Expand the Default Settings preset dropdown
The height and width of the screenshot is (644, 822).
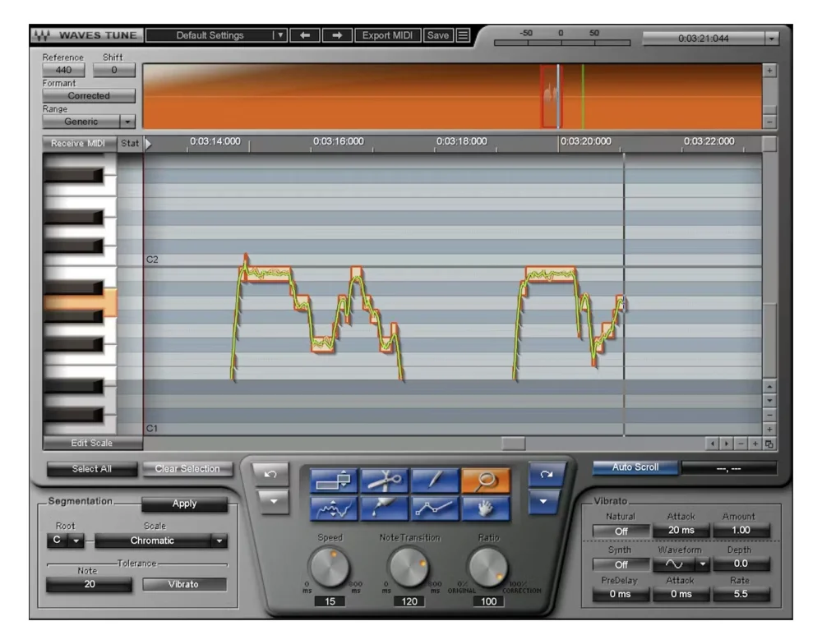point(216,35)
